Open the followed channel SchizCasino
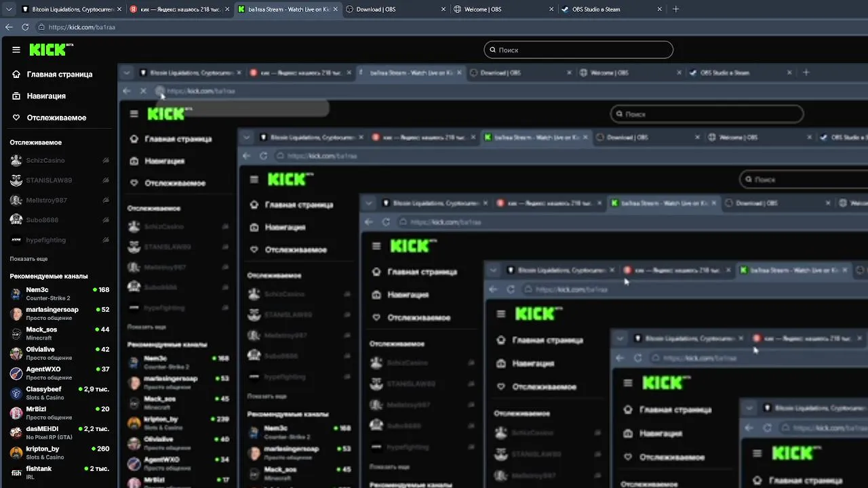868x488 pixels. [x=59, y=161]
